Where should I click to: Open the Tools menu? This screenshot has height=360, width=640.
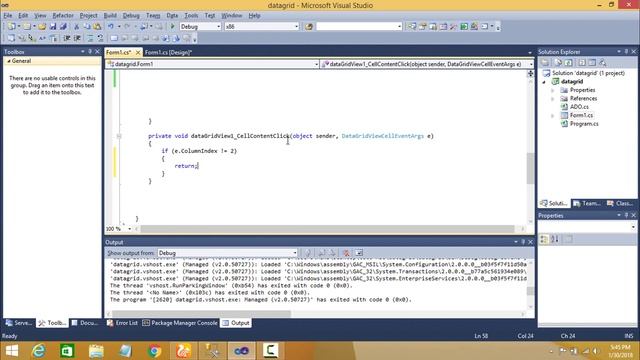tap(191, 16)
